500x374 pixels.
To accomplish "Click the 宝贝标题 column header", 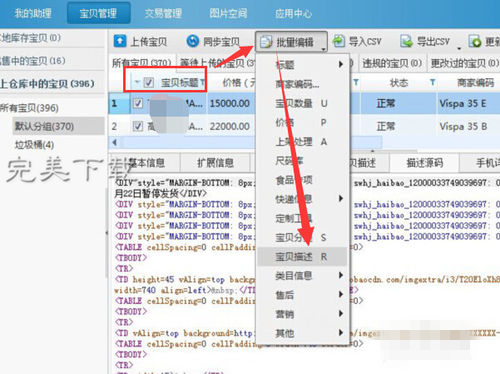I will (180, 82).
